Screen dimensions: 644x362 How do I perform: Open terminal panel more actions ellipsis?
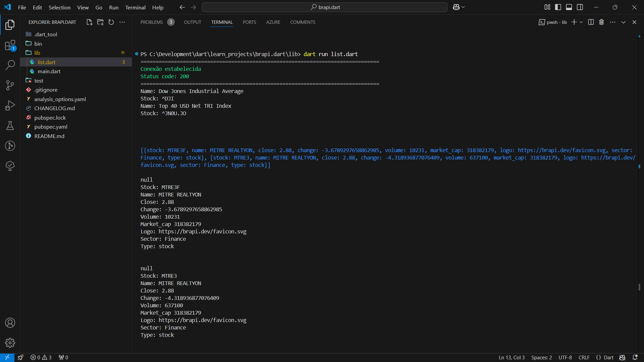[x=612, y=22]
